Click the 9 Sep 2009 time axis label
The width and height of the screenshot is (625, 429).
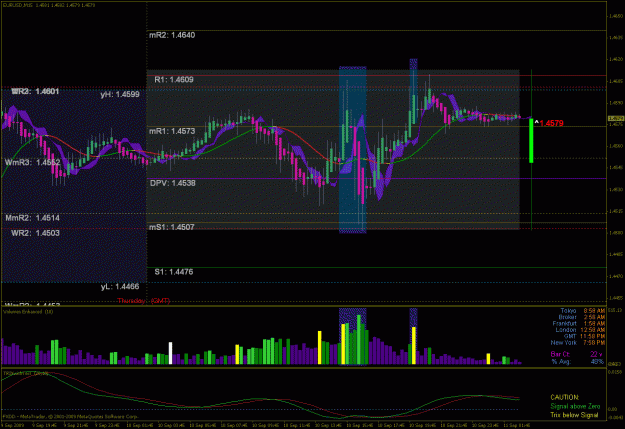click(12, 425)
